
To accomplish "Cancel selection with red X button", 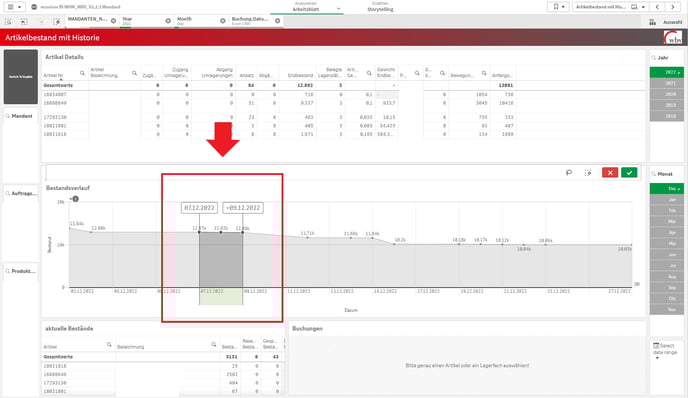I will [x=610, y=173].
